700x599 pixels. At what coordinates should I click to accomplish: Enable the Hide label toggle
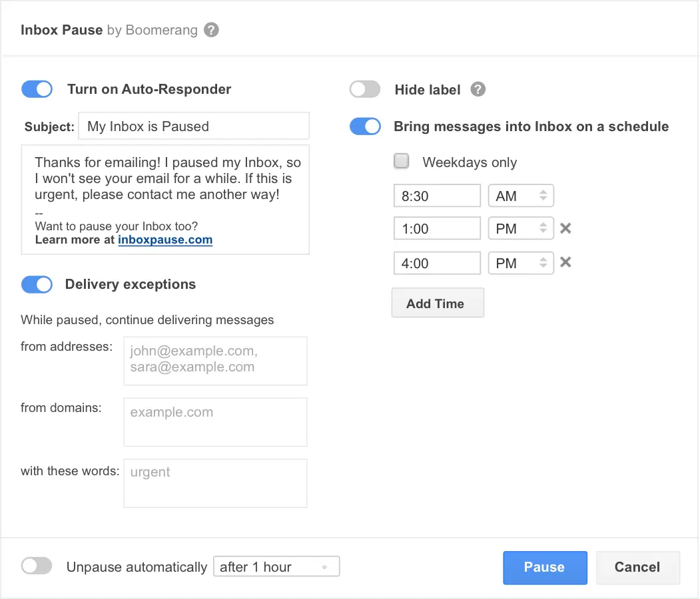(x=365, y=90)
